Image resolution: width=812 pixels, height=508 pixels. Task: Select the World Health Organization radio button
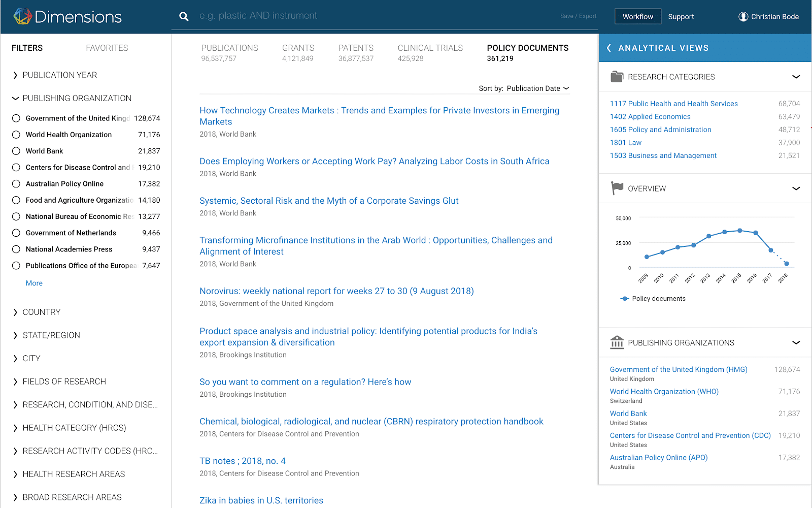tap(16, 135)
